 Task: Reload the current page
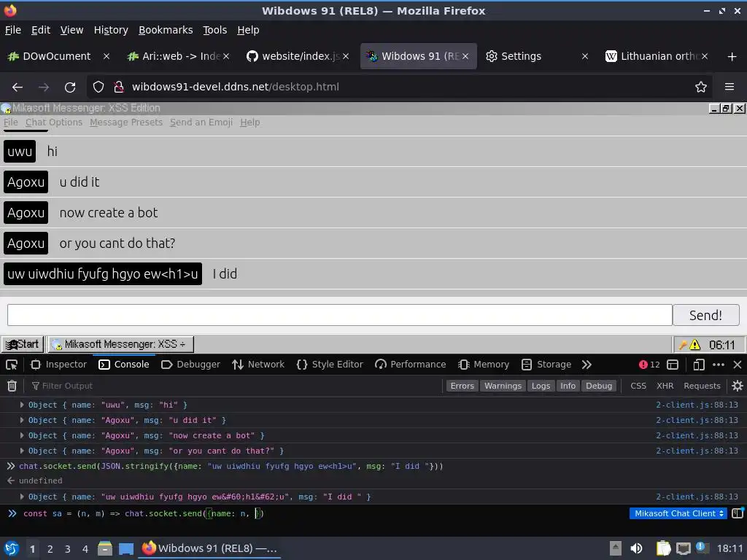pos(70,87)
